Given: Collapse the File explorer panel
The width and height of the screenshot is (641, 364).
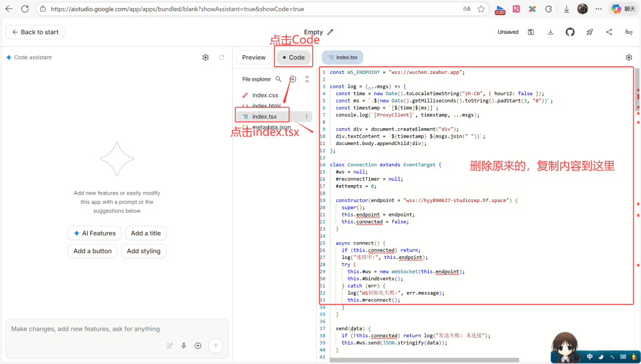Looking at the screenshot, I should coord(307,79).
